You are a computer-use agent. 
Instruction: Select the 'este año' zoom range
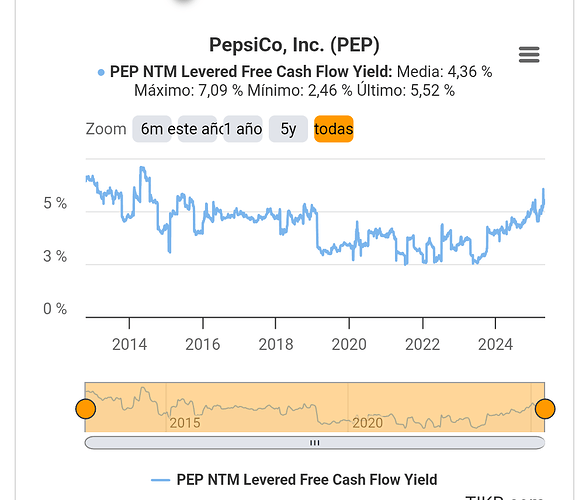click(x=197, y=129)
